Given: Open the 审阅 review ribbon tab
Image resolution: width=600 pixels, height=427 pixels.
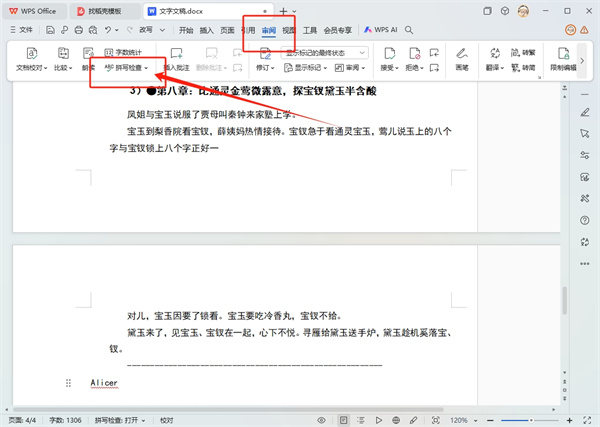Looking at the screenshot, I should (x=268, y=31).
